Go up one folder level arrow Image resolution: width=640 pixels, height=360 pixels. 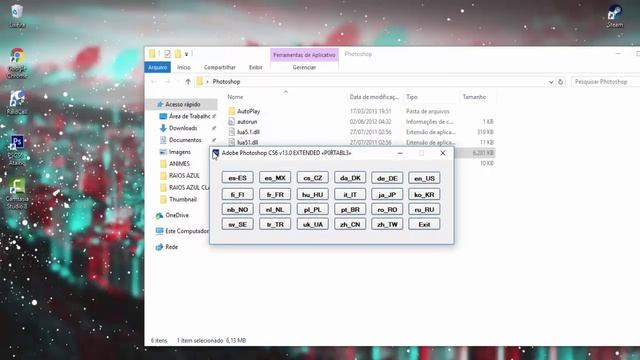pos(188,82)
